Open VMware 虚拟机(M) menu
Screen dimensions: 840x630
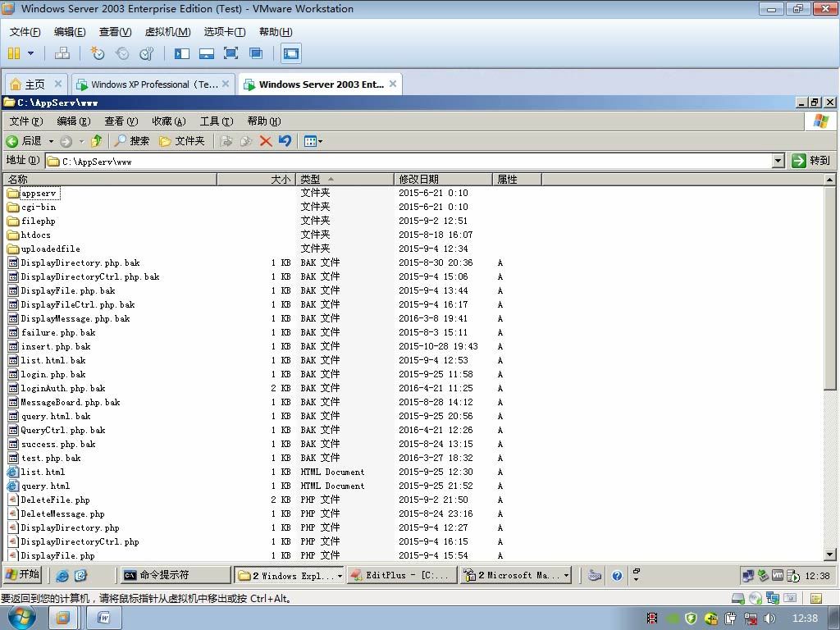(167, 32)
